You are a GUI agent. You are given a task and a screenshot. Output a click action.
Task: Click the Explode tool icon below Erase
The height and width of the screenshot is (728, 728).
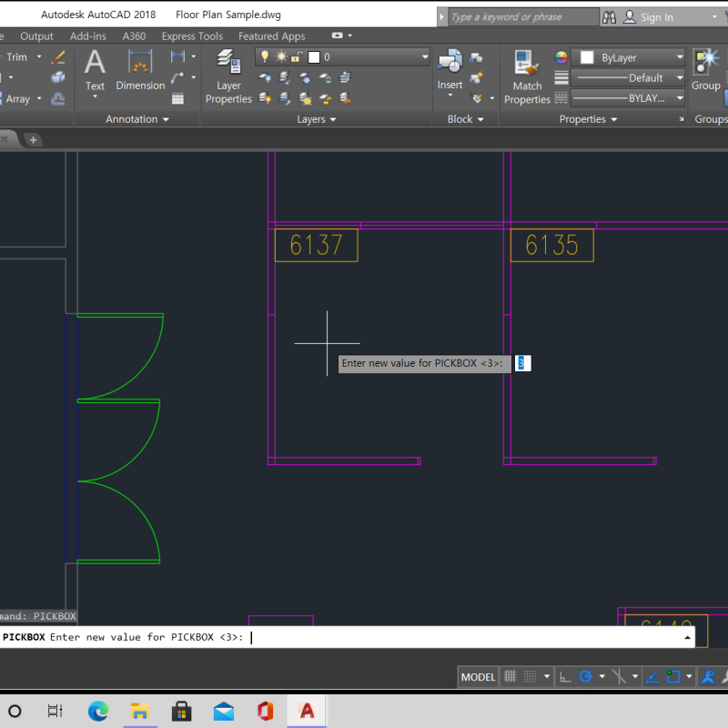[58, 77]
